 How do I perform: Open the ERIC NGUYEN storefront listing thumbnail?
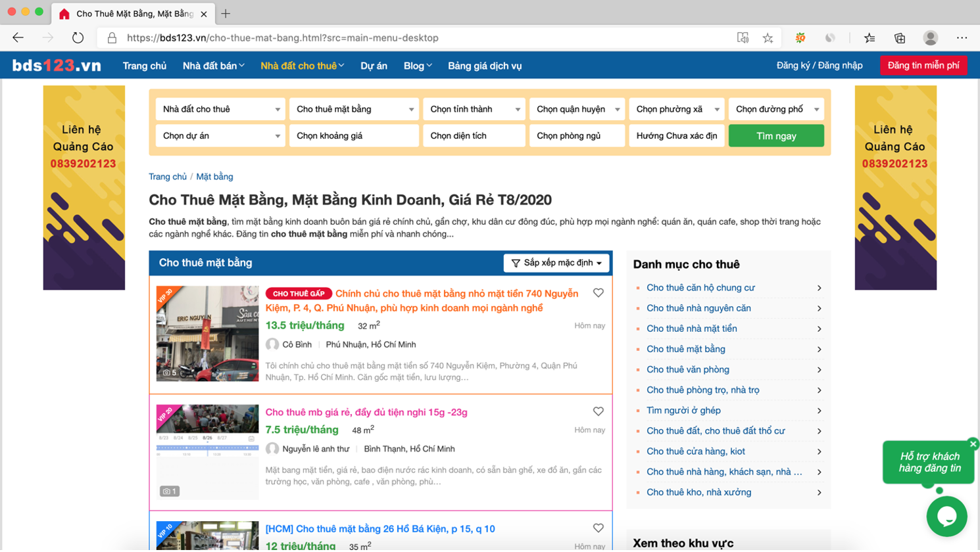click(207, 333)
